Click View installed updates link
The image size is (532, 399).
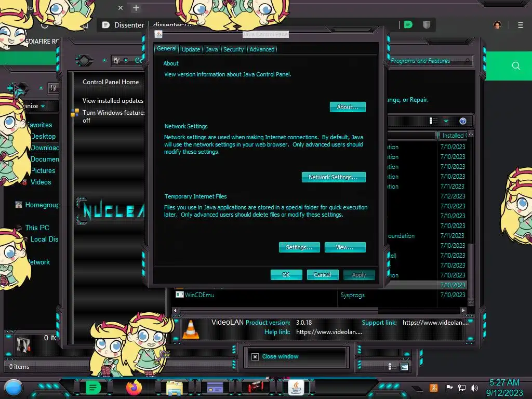pos(113,101)
